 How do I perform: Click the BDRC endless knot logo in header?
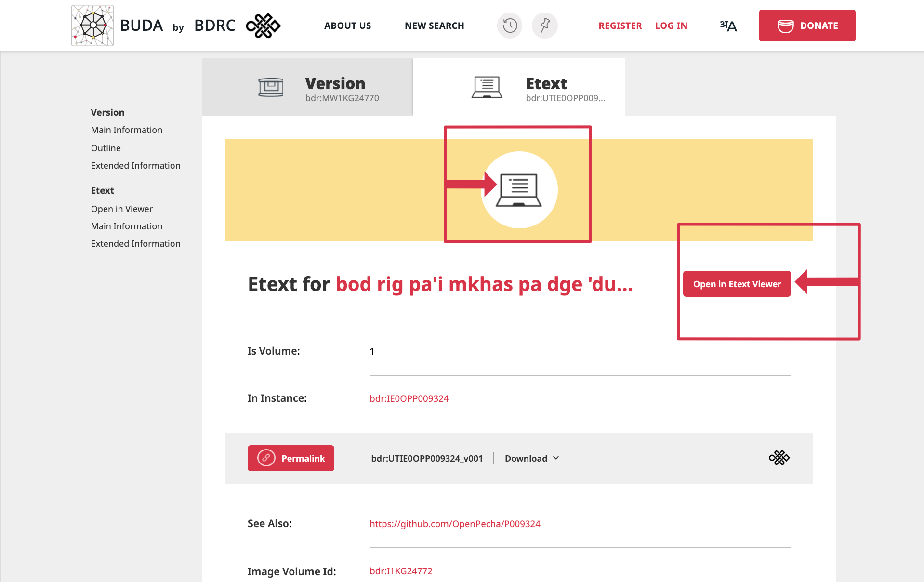263,26
